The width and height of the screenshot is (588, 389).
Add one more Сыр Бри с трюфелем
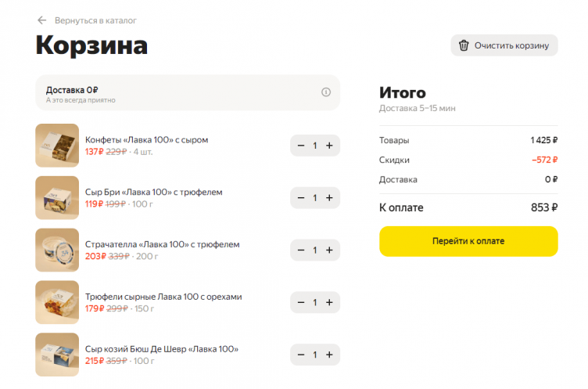329,198
